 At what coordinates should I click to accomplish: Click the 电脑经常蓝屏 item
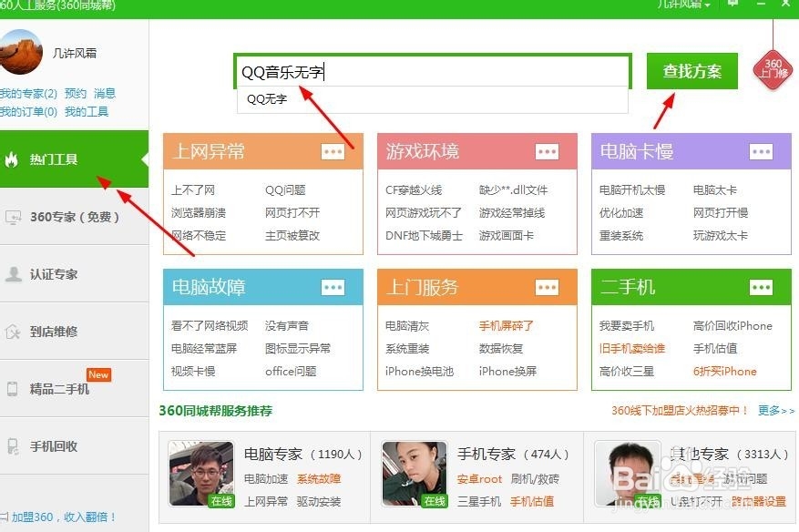point(204,349)
